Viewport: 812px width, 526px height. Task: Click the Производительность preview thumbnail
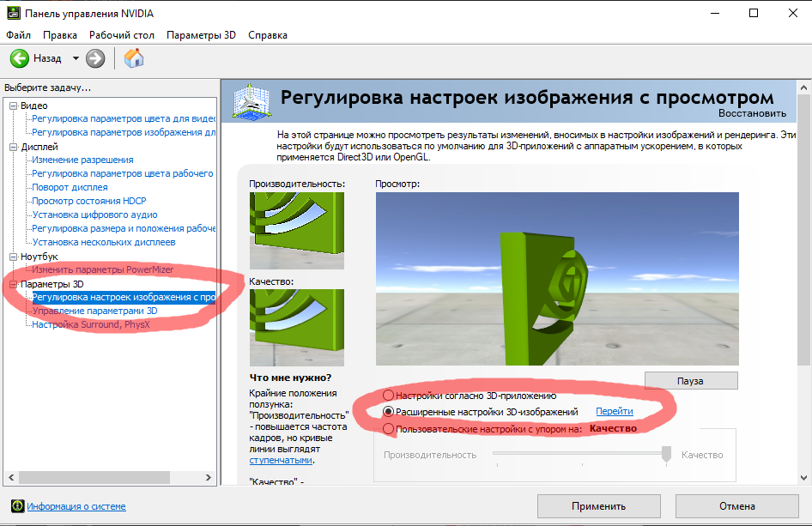(x=297, y=230)
